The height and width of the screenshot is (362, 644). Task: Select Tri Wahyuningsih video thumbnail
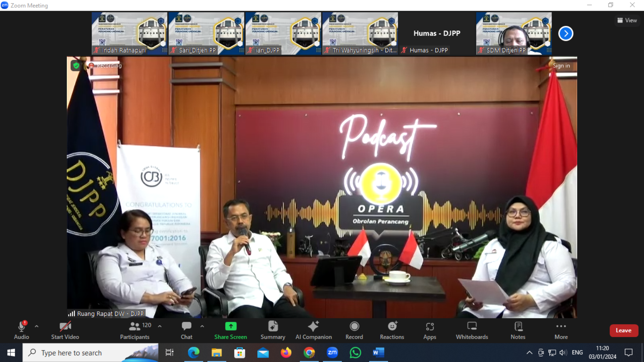point(360,34)
